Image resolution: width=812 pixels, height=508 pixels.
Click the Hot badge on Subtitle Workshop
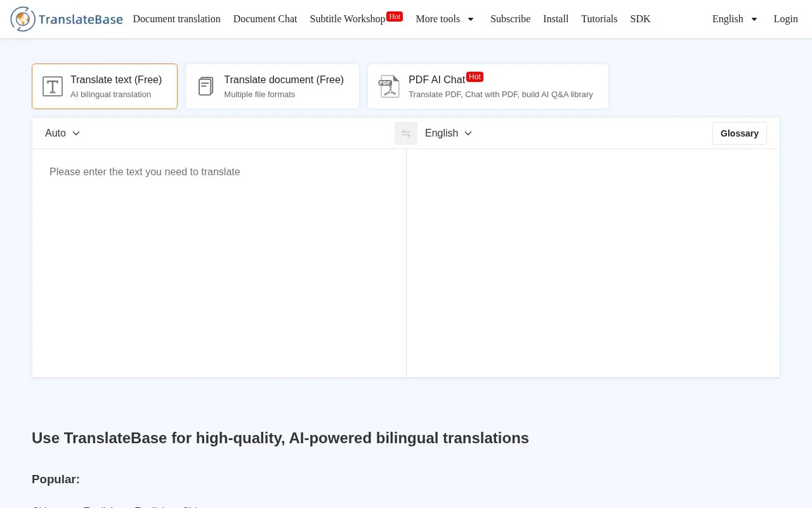click(x=395, y=17)
